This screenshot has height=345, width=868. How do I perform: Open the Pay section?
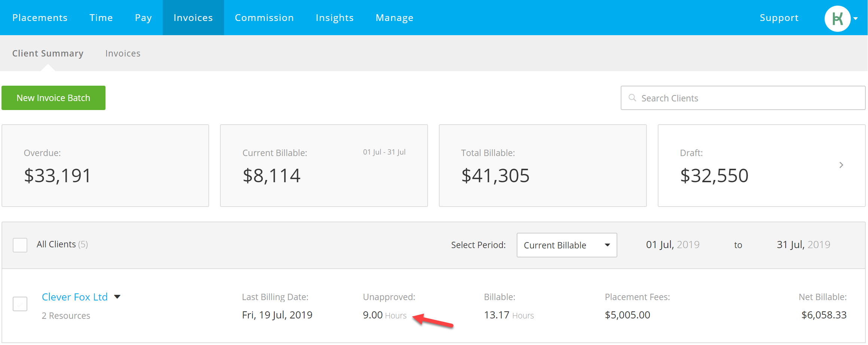click(143, 18)
